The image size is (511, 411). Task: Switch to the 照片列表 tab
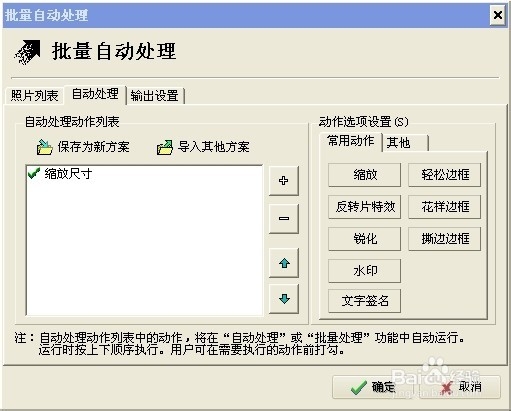34,96
